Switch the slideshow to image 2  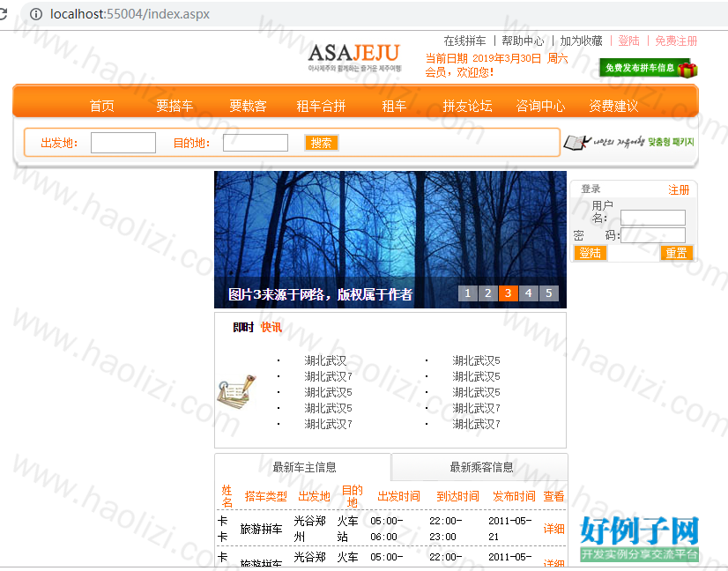point(488,293)
